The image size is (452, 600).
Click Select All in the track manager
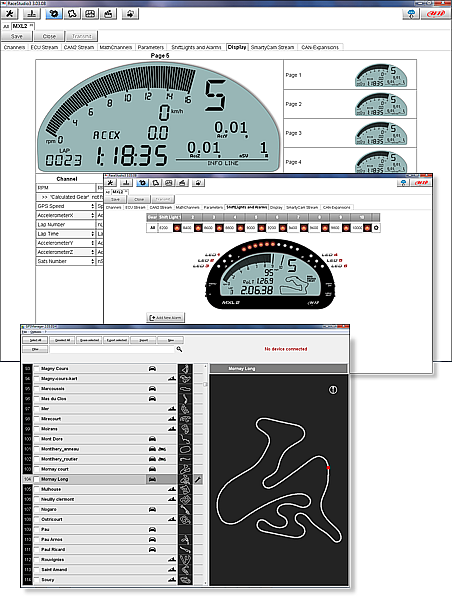(35, 340)
